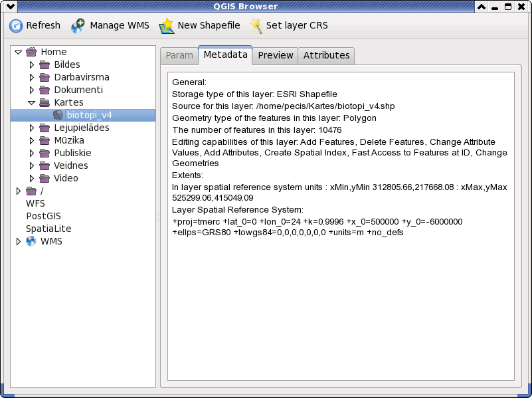Expand the Video folder
Viewport: 532px width, 398px height.
click(32, 178)
